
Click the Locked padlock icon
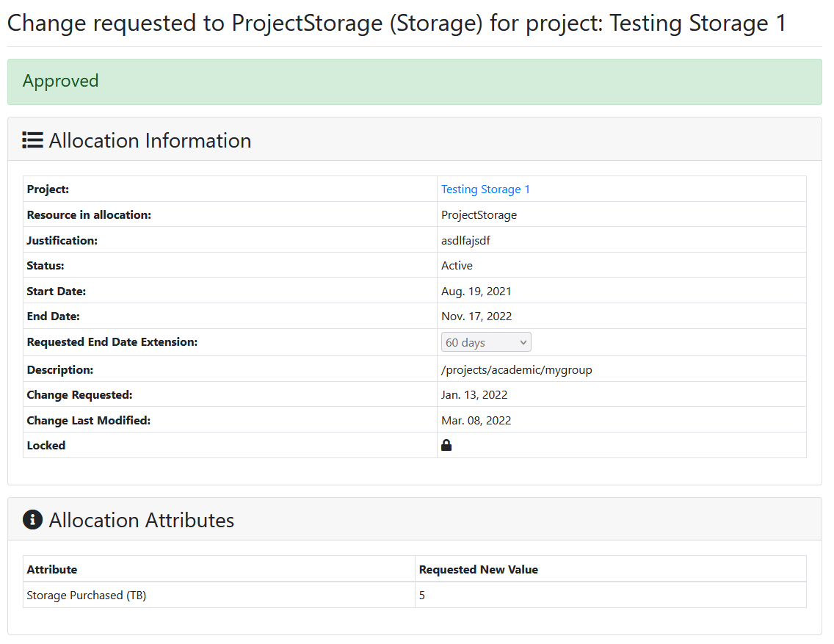pyautogui.click(x=446, y=445)
